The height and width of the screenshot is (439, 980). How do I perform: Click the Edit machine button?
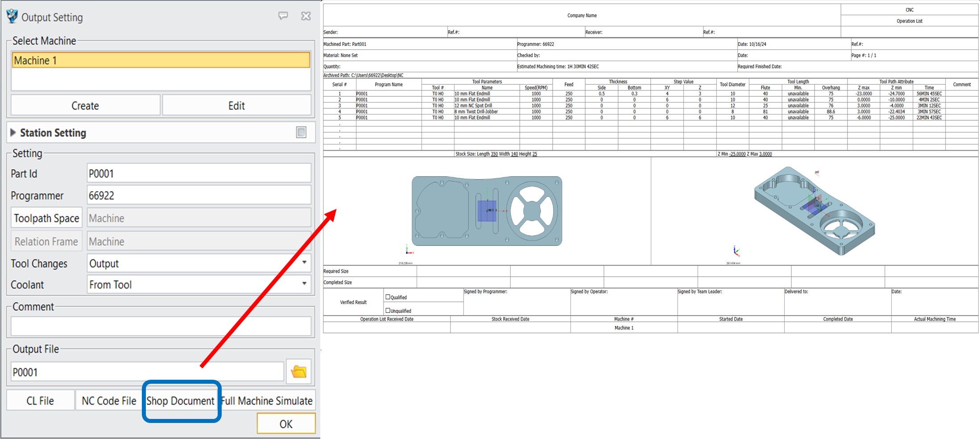pos(236,106)
